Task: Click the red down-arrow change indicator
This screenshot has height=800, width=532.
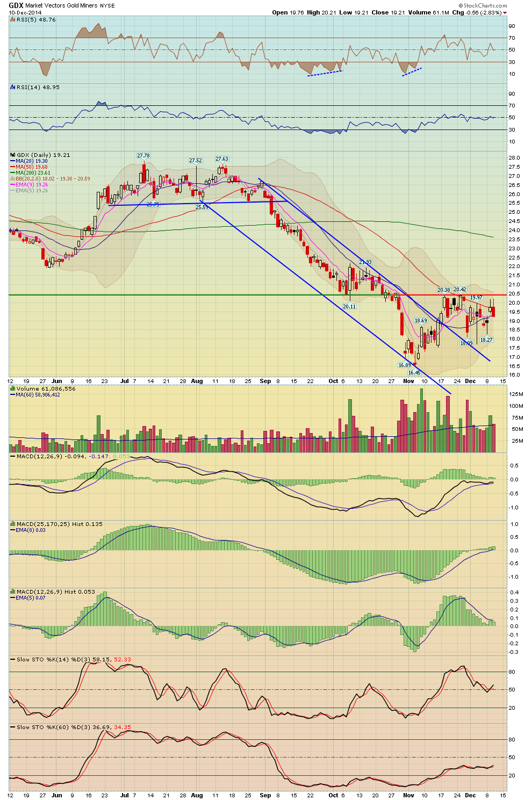Action: click(x=505, y=13)
